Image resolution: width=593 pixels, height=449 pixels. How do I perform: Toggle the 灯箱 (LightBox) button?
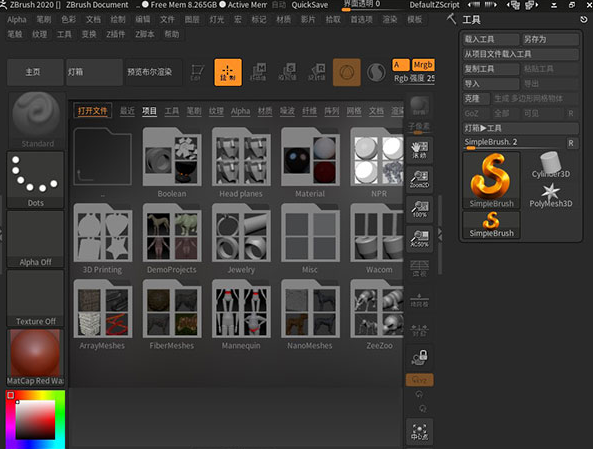pyautogui.click(x=94, y=72)
